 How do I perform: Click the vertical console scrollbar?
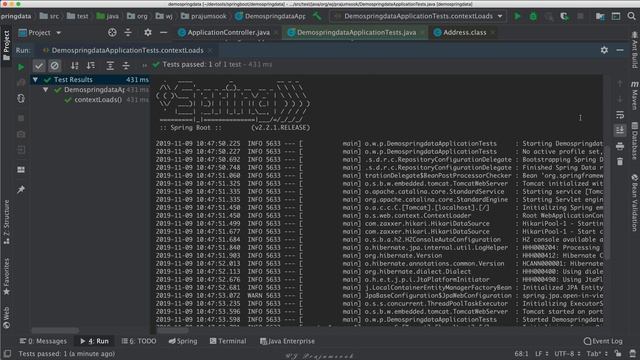pos(606,202)
